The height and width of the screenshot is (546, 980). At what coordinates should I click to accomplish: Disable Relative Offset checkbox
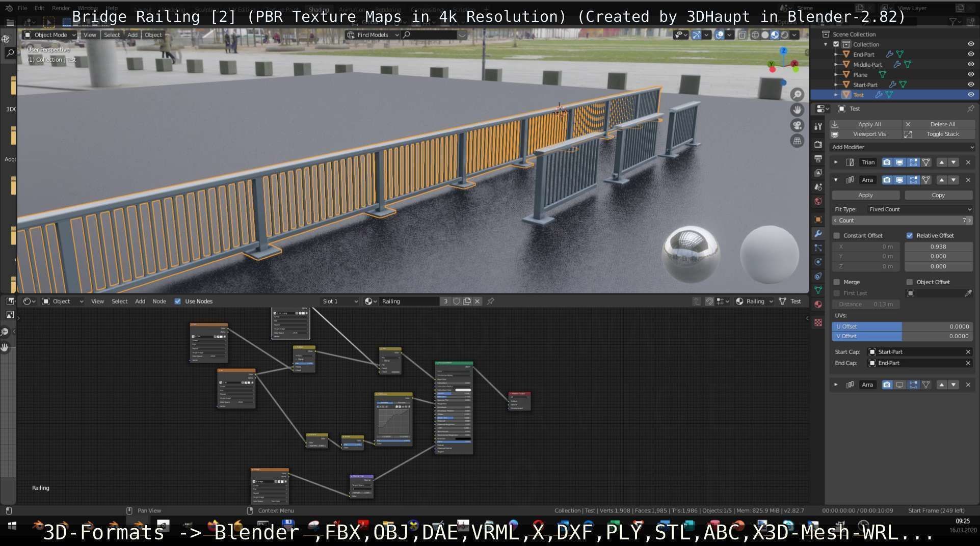[910, 235]
